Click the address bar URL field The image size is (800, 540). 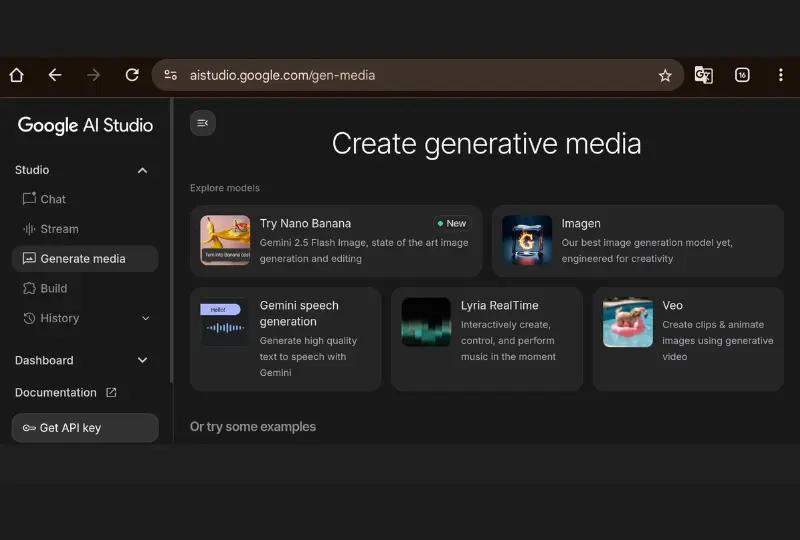click(400, 75)
